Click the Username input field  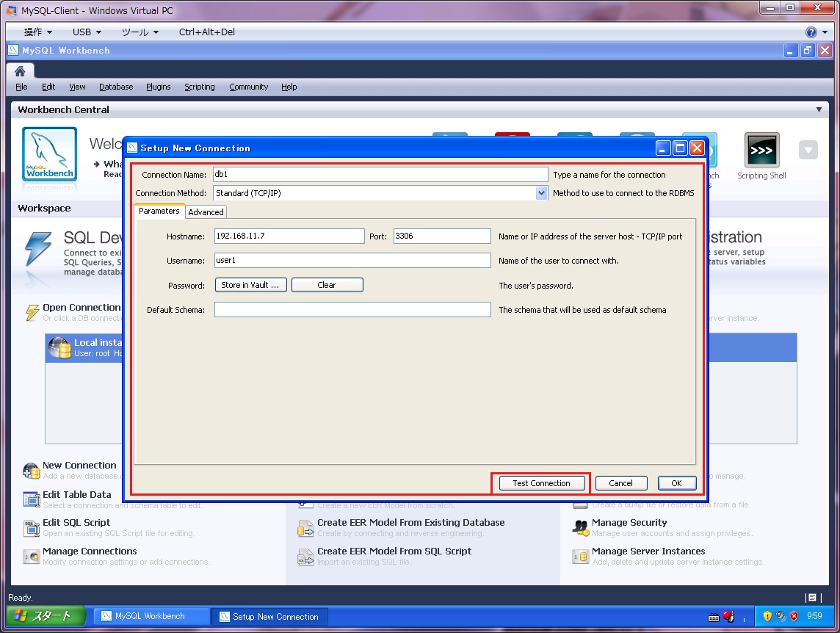[x=352, y=260]
